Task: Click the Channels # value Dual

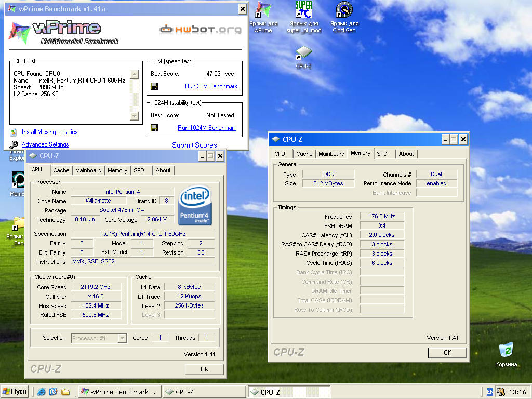Action: point(436,174)
